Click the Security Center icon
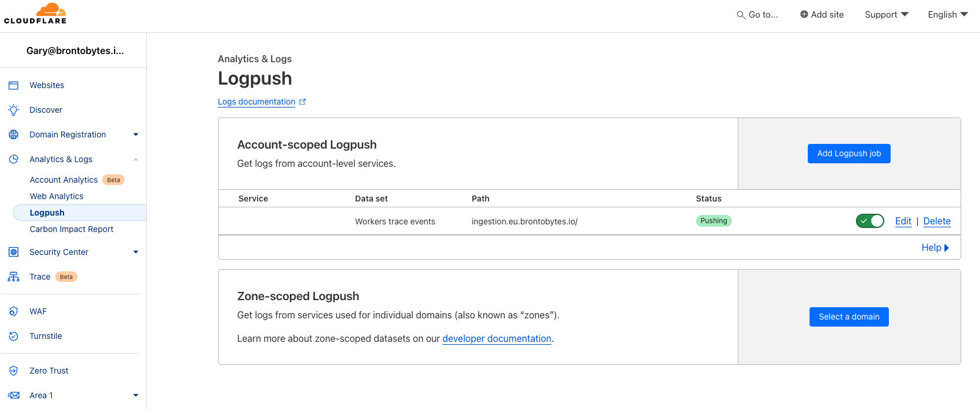Viewport: 980px width, 410px height. pyautogui.click(x=14, y=252)
